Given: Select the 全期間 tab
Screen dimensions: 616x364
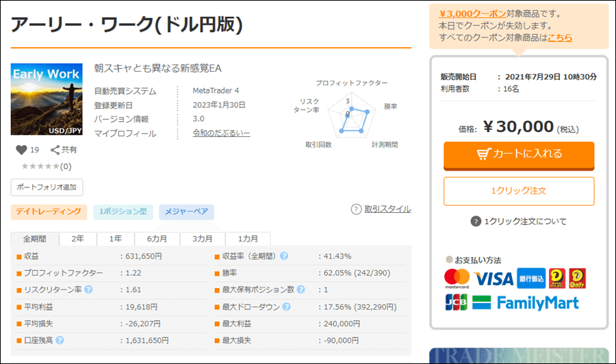Looking at the screenshot, I should [34, 239].
